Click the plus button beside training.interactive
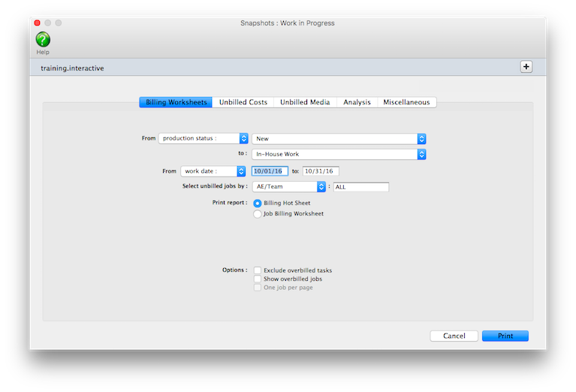 pyautogui.click(x=526, y=67)
